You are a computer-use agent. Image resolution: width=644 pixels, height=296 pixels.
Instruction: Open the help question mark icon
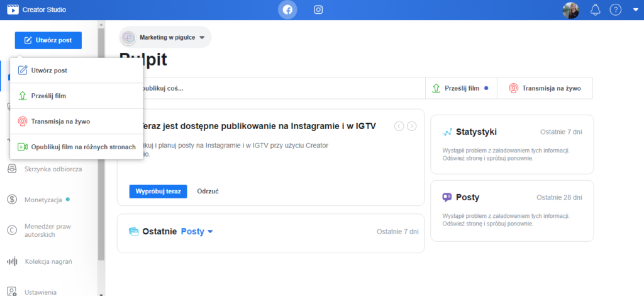(615, 10)
